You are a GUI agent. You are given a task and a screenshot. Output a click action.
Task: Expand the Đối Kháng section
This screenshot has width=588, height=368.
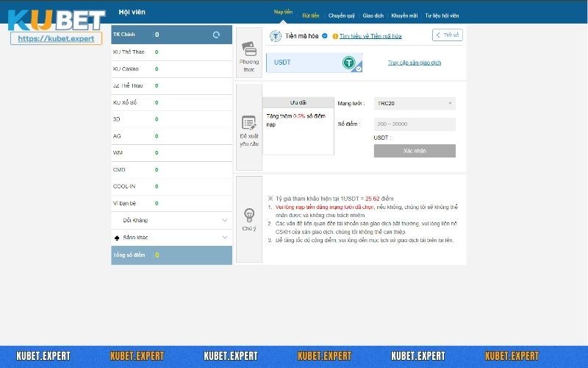pos(225,220)
